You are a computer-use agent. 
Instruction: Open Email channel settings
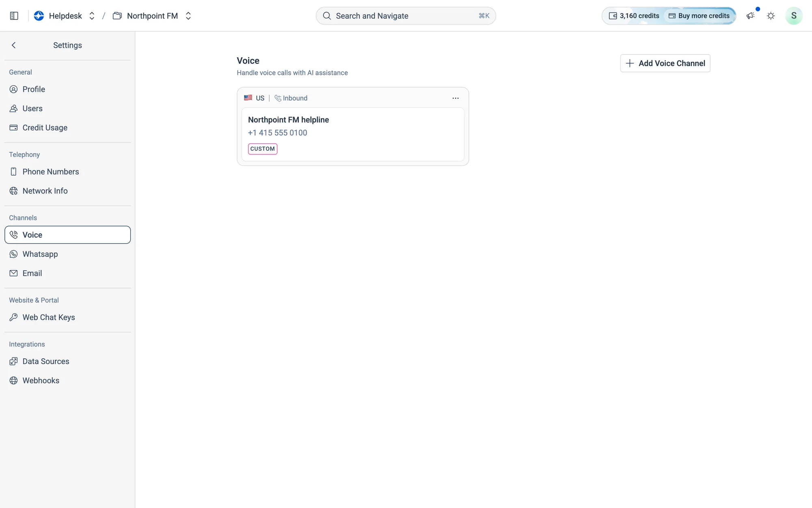click(x=67, y=274)
